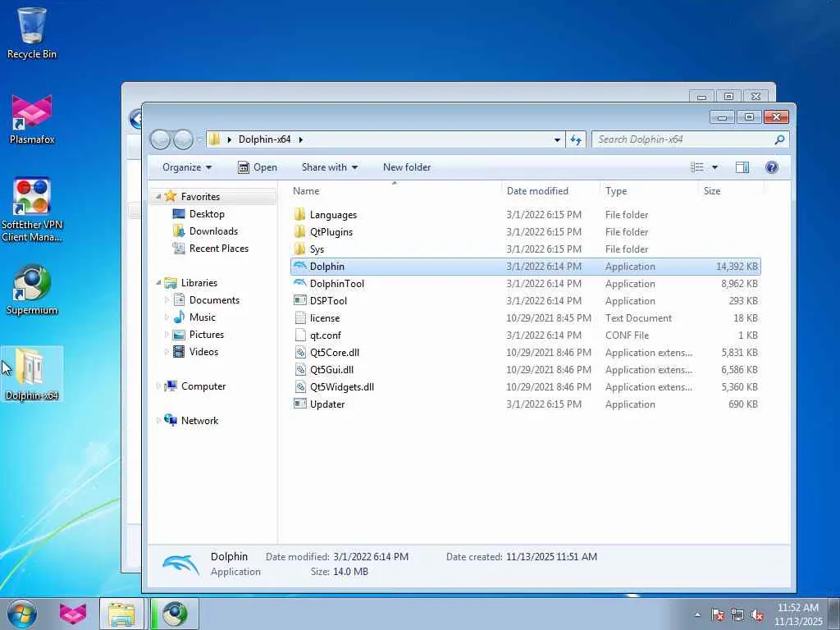This screenshot has height=630, width=840.
Task: Click the Show desktop button
Action: 834,614
